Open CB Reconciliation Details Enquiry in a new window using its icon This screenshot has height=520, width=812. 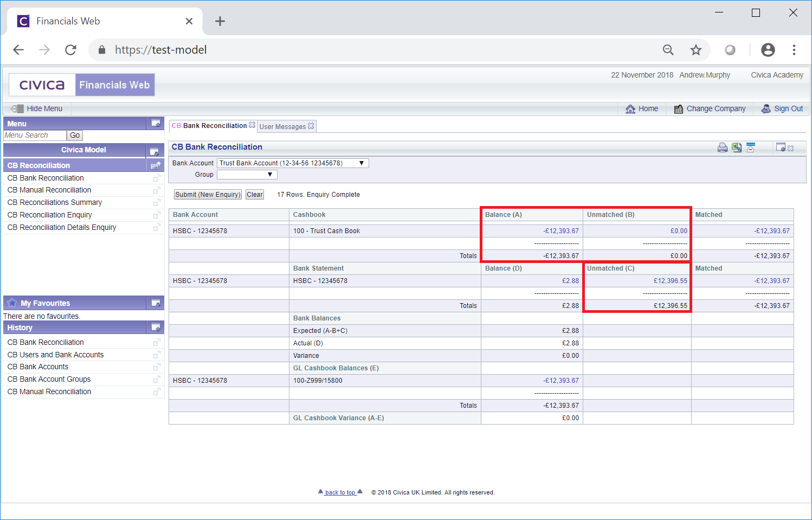coord(157,228)
